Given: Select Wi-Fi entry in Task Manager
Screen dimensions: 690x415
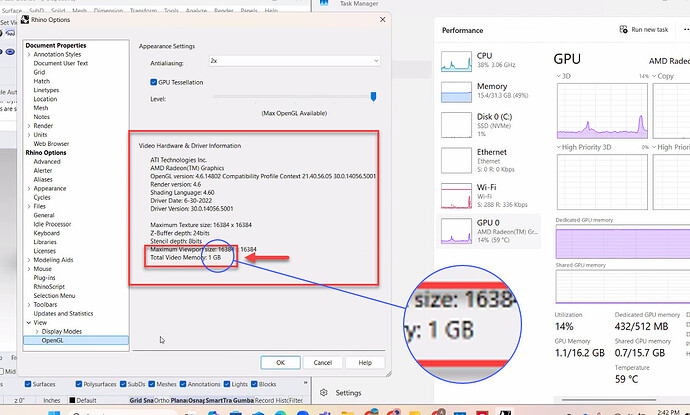Looking at the screenshot, I should coord(488,196).
